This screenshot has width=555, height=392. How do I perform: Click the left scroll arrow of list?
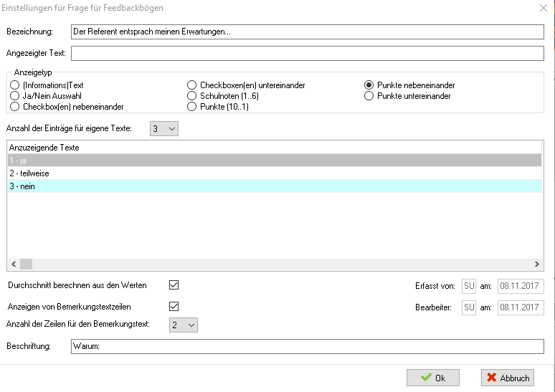click(x=14, y=264)
